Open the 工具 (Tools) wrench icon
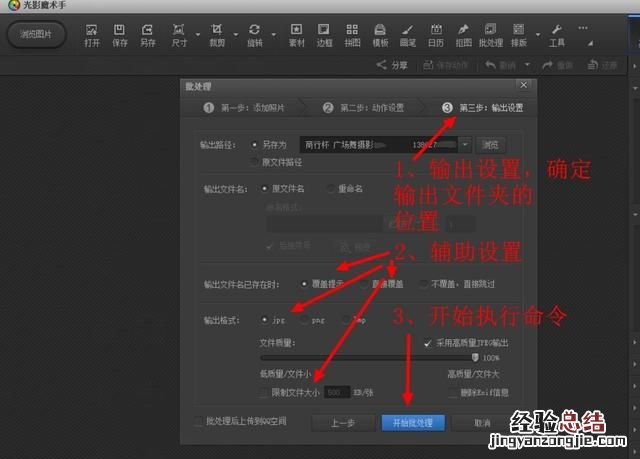640x459 pixels. click(x=557, y=35)
